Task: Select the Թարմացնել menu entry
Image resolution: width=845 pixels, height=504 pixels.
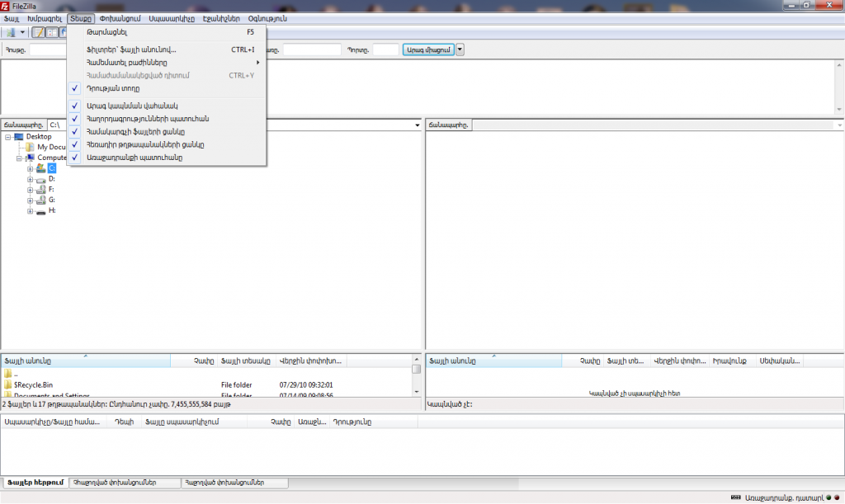Action: point(107,31)
